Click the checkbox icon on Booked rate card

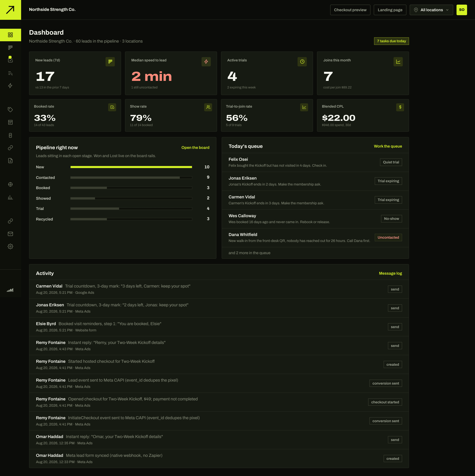coord(112,107)
